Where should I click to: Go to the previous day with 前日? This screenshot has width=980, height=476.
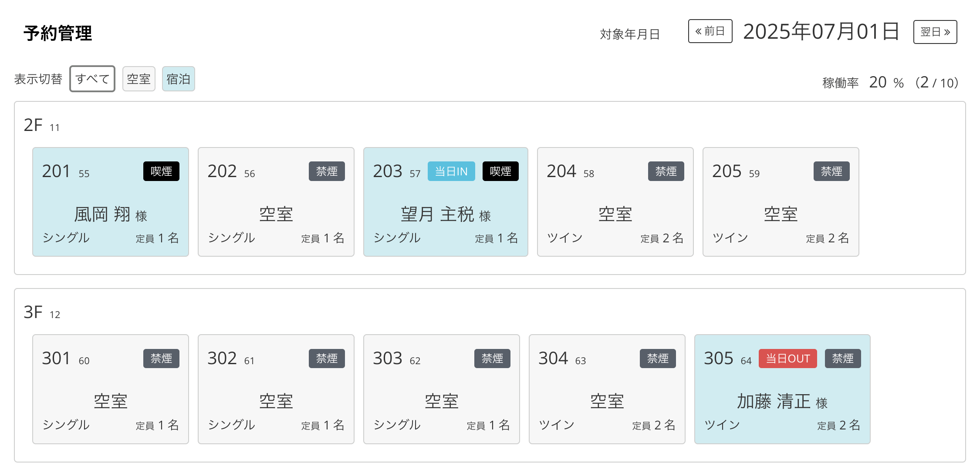pyautogui.click(x=710, y=31)
